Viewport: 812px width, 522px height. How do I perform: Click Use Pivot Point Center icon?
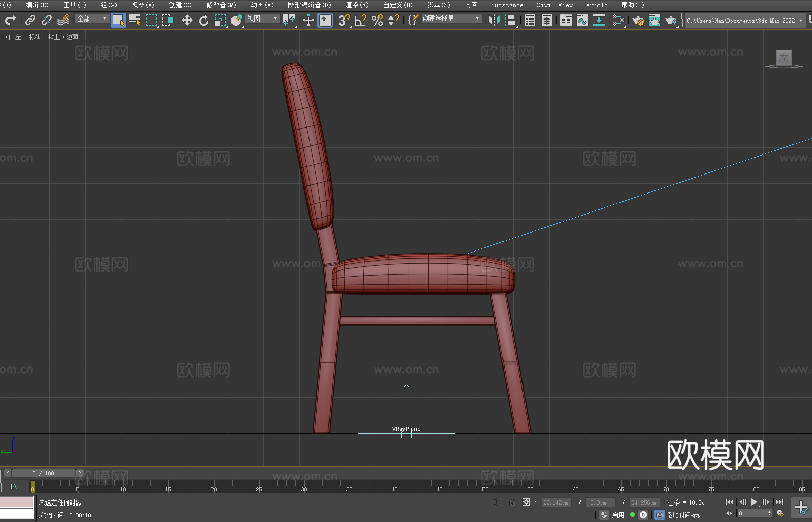click(x=289, y=20)
